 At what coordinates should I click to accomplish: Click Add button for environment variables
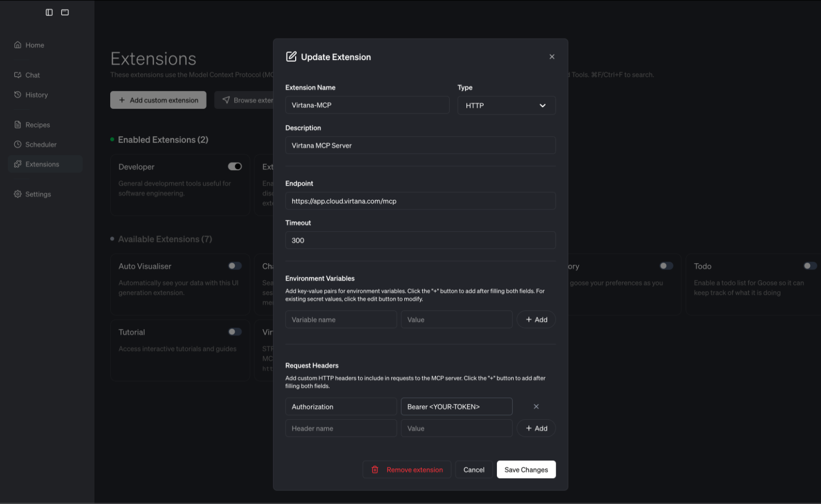coord(536,320)
